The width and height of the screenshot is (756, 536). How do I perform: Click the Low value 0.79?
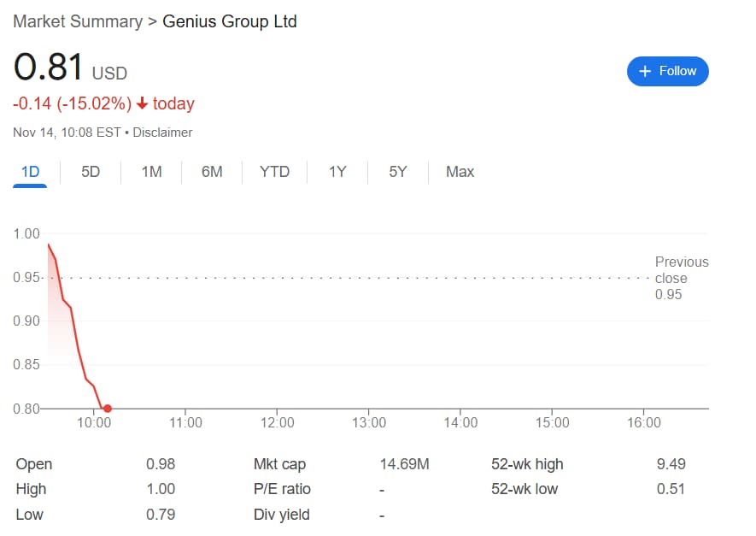coord(161,515)
